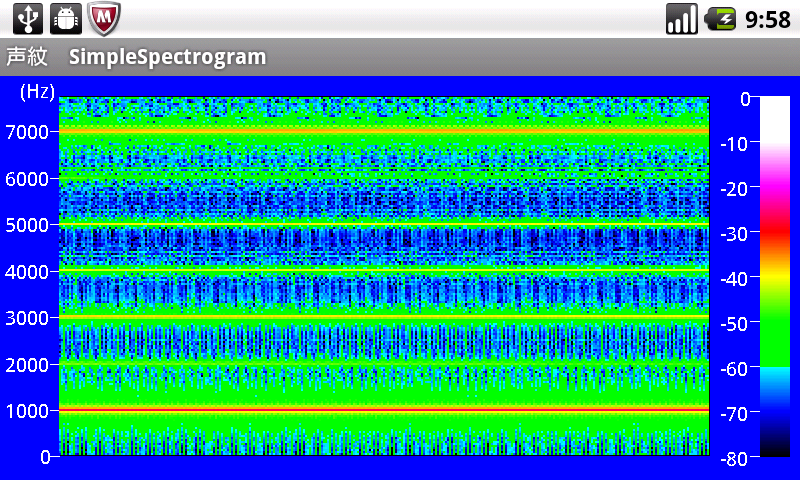Tap the 1000 frequency axis label
Viewport: 800px width, 480px height.
27,411
